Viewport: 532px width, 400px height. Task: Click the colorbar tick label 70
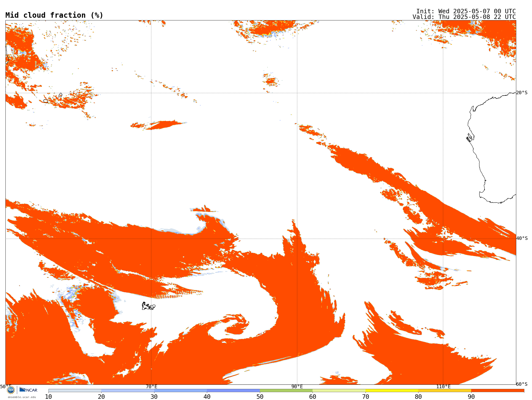tap(366, 397)
